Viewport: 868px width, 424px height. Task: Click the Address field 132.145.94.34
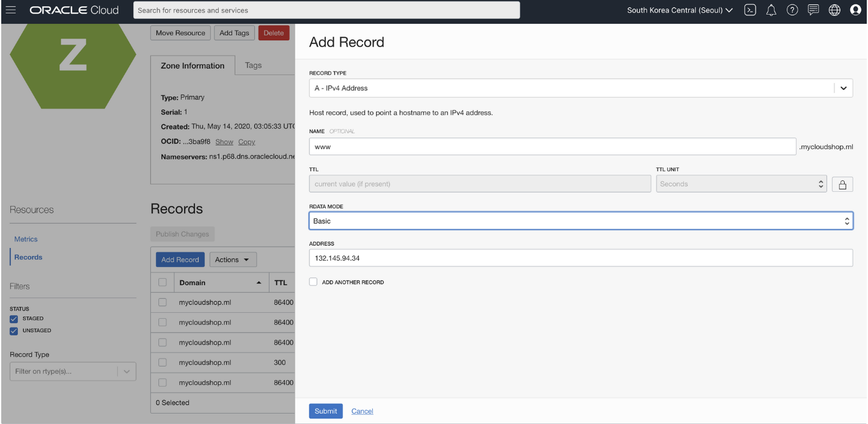581,258
